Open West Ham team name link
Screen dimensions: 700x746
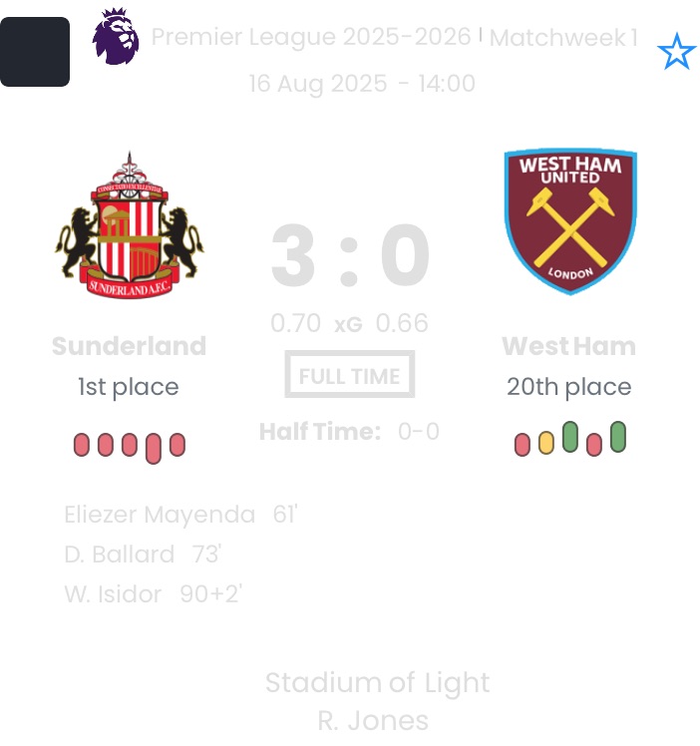568,346
